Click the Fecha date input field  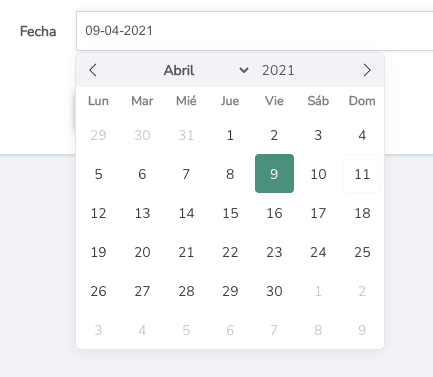pyautogui.click(x=255, y=31)
